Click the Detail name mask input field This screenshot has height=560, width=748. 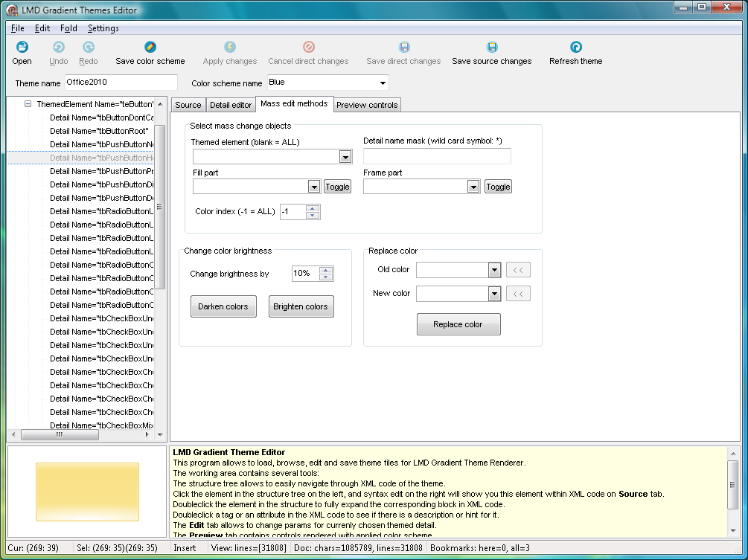pyautogui.click(x=437, y=156)
